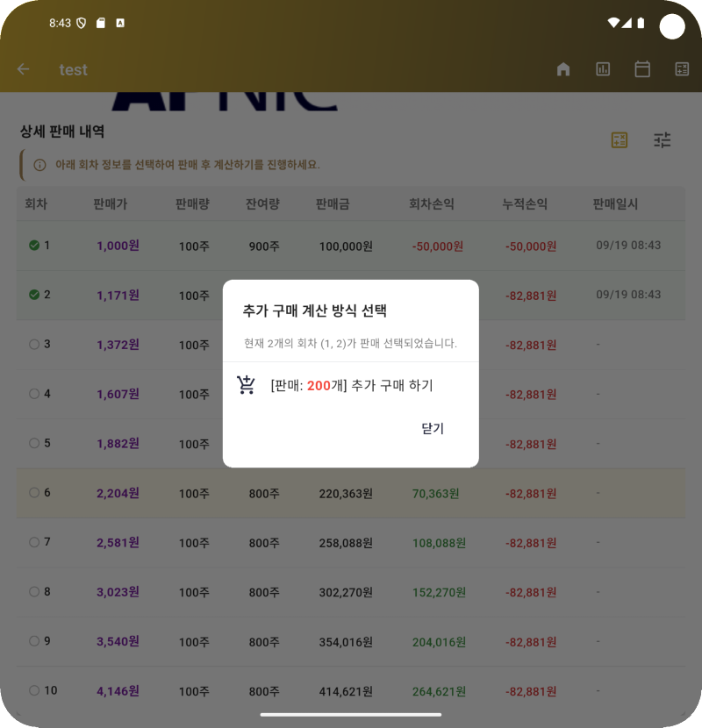The width and height of the screenshot is (702, 728).
Task: Select the radio button for round 3
Action: 34,345
